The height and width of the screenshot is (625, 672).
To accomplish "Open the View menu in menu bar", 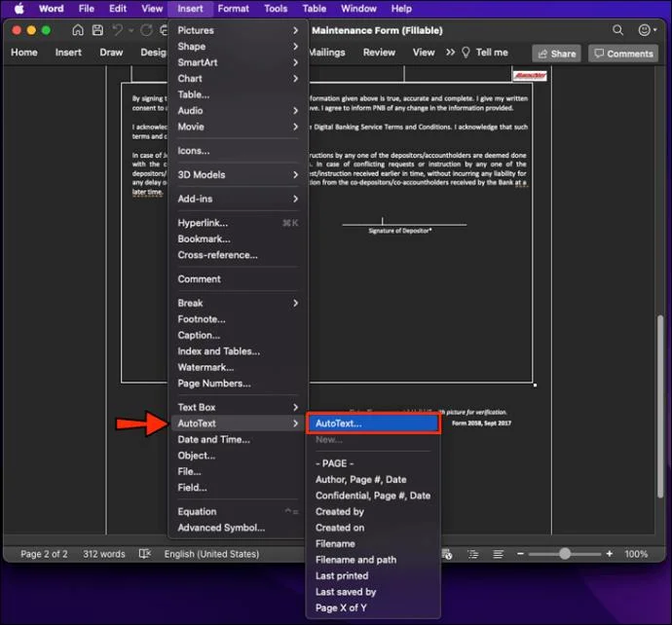I will [x=152, y=9].
